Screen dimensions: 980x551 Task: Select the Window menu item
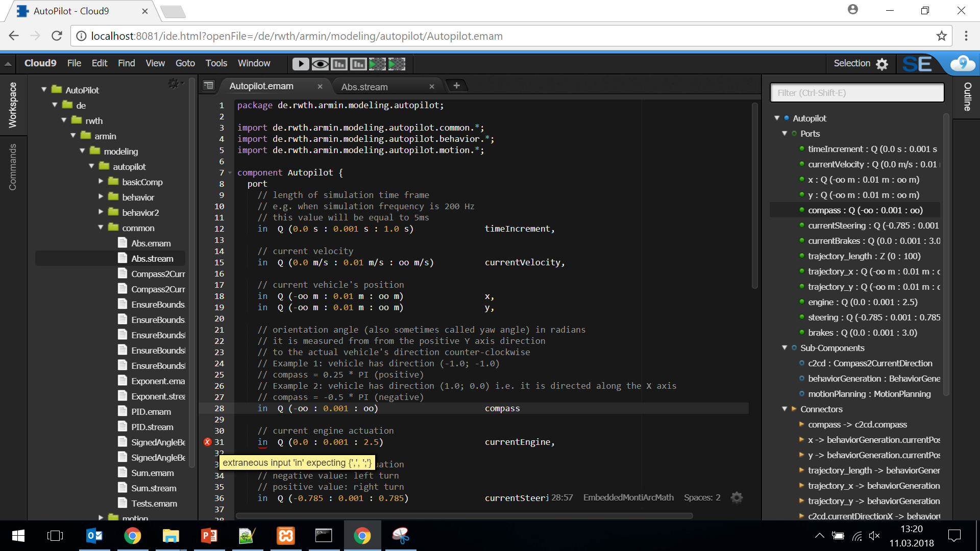point(254,63)
